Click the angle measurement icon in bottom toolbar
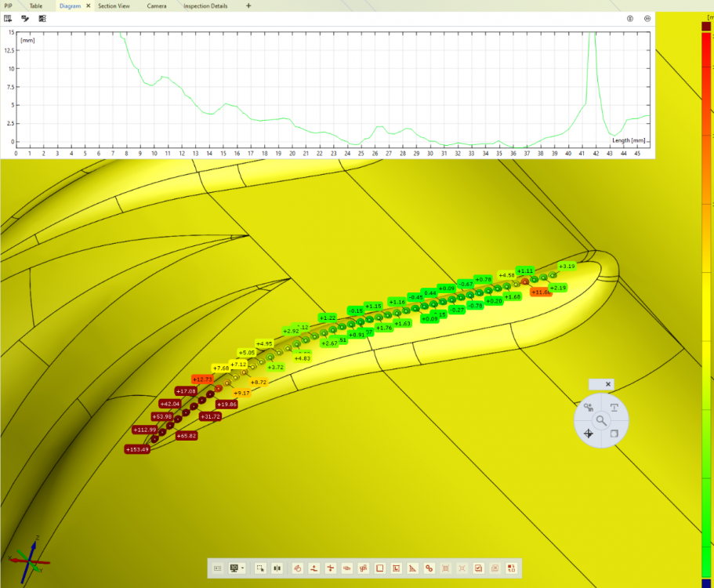The image size is (714, 588). click(412, 568)
